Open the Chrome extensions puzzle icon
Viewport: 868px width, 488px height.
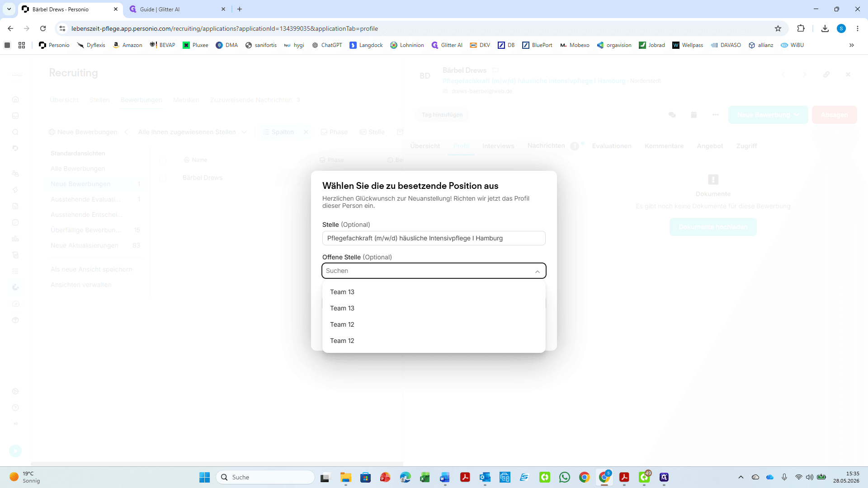coord(801,28)
